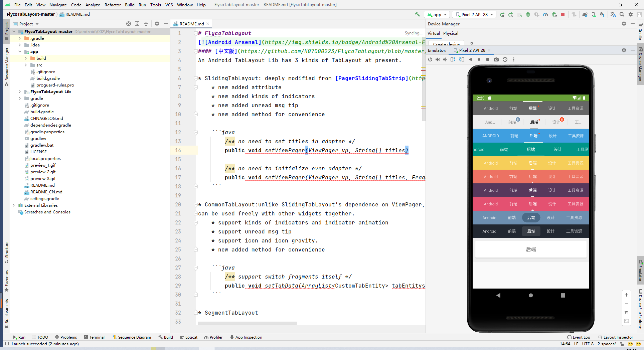Click the editor horizontal scrollbar
644x350 pixels.
pyautogui.click(x=247, y=323)
